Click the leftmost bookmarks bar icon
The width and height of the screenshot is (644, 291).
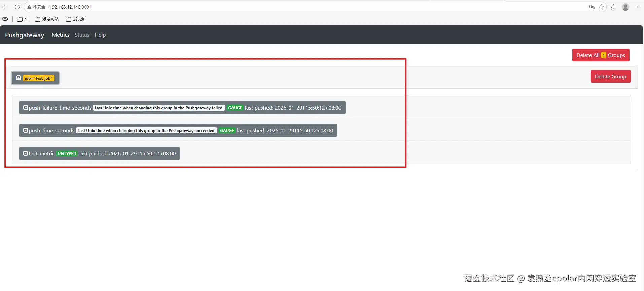point(5,19)
